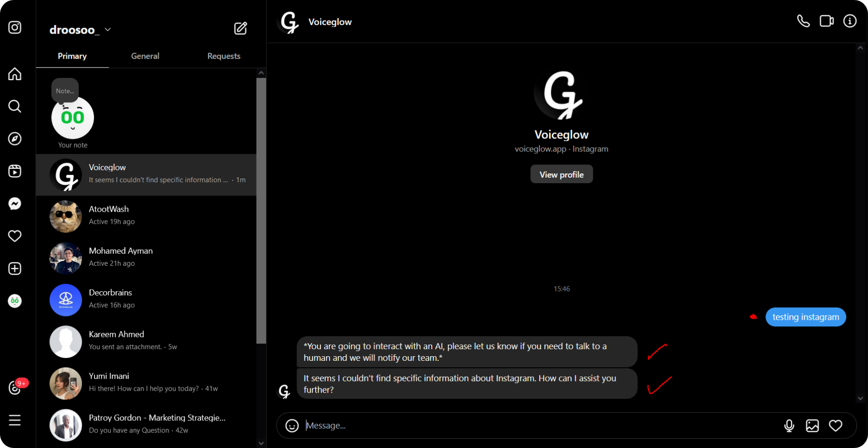Open the Explore compass icon
This screenshot has width=868, height=448.
[x=15, y=138]
